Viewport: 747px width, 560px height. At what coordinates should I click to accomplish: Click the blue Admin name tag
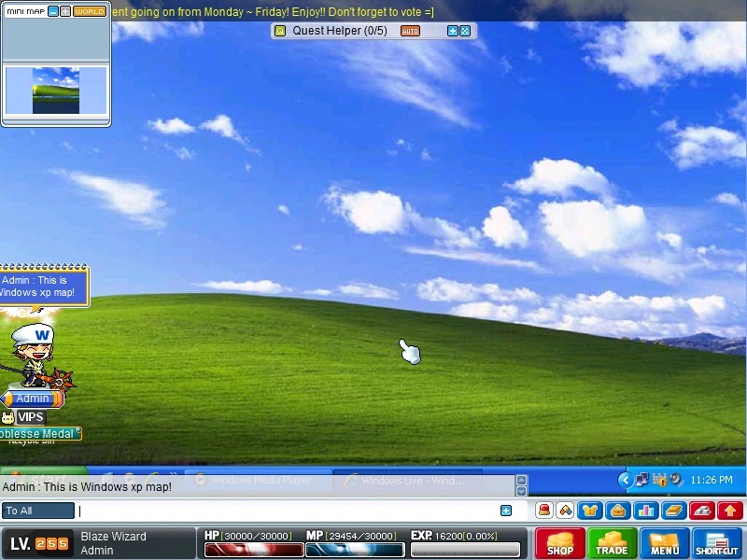pos(32,399)
